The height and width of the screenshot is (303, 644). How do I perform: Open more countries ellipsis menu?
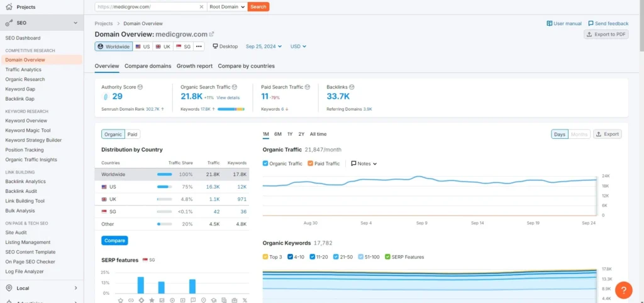point(199,47)
